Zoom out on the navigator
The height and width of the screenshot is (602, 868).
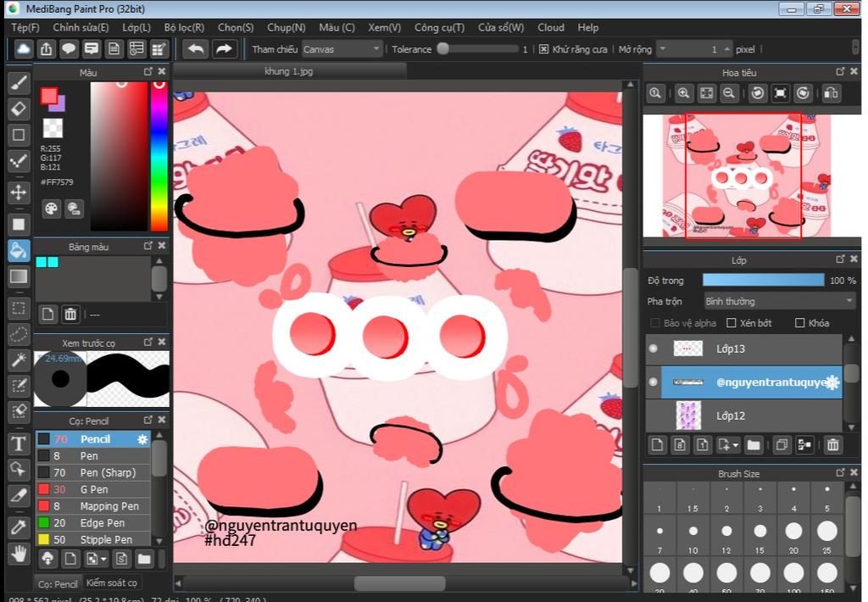[x=729, y=93]
